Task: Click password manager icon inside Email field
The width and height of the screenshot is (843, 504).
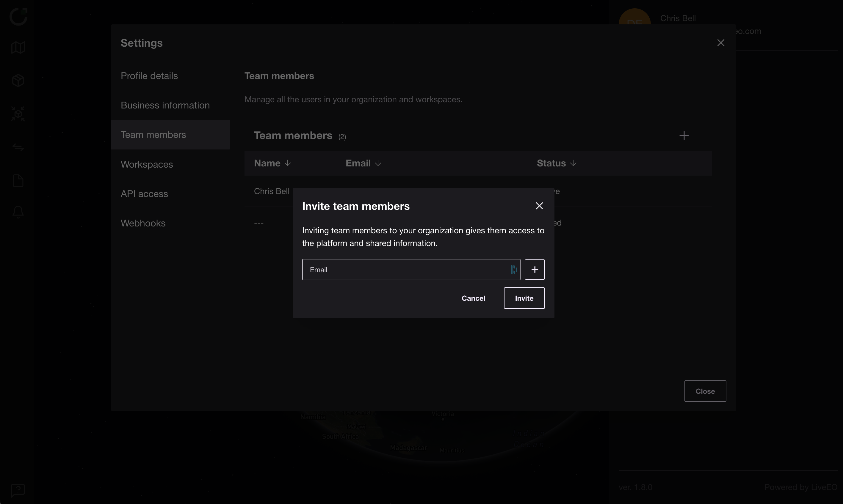Action: pos(514,270)
